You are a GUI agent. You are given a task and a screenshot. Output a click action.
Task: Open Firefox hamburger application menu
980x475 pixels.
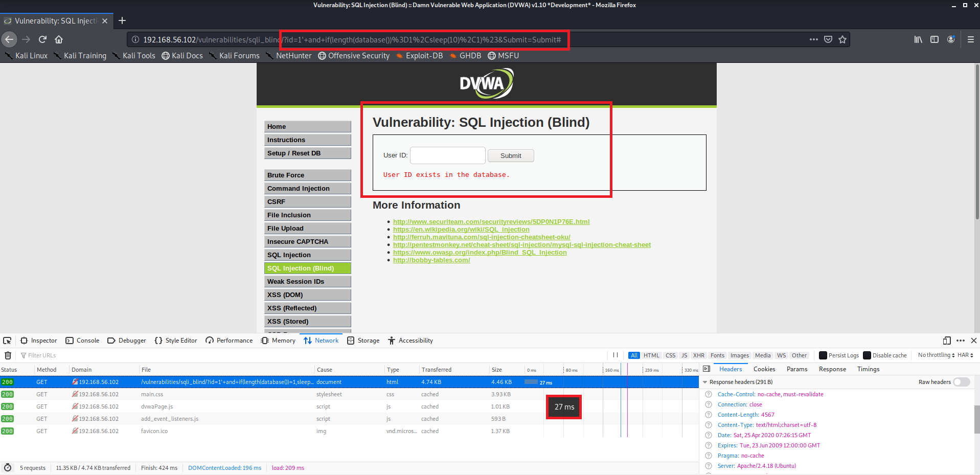pos(971,39)
